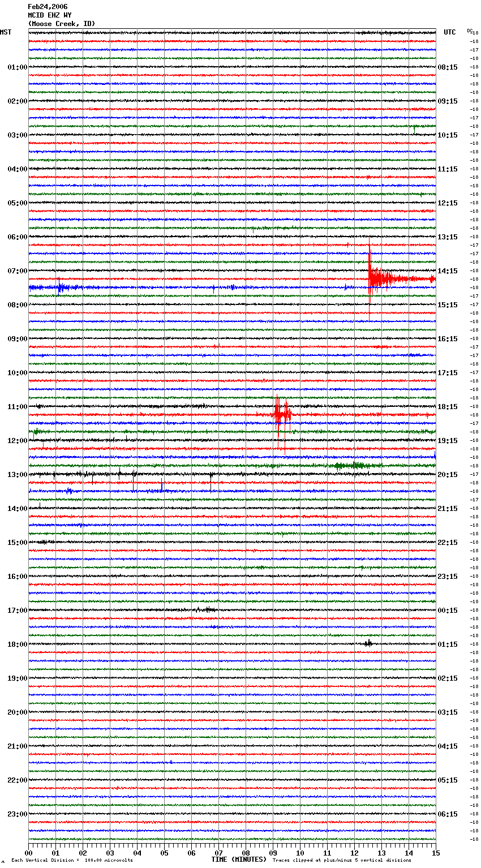Select minute 03 on the bottom axis
The height and width of the screenshot is (868, 481).
[x=110, y=853]
